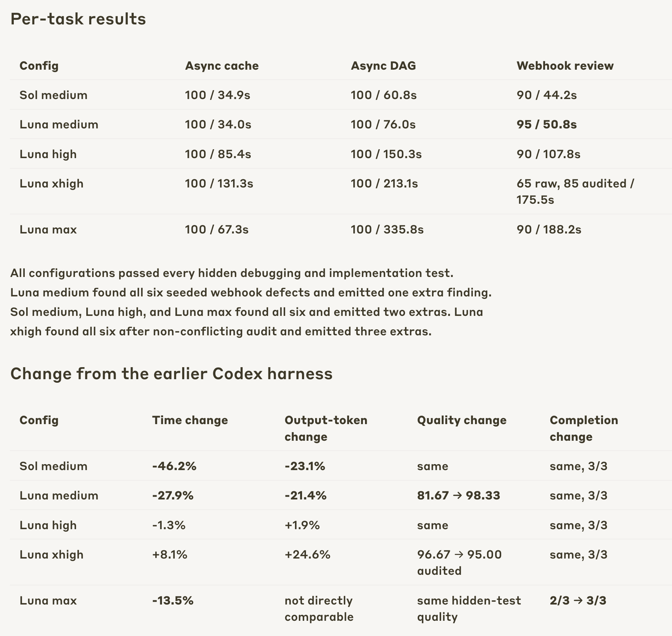Select the Sol medium row in first table
The image size is (672, 636).
(x=341, y=95)
